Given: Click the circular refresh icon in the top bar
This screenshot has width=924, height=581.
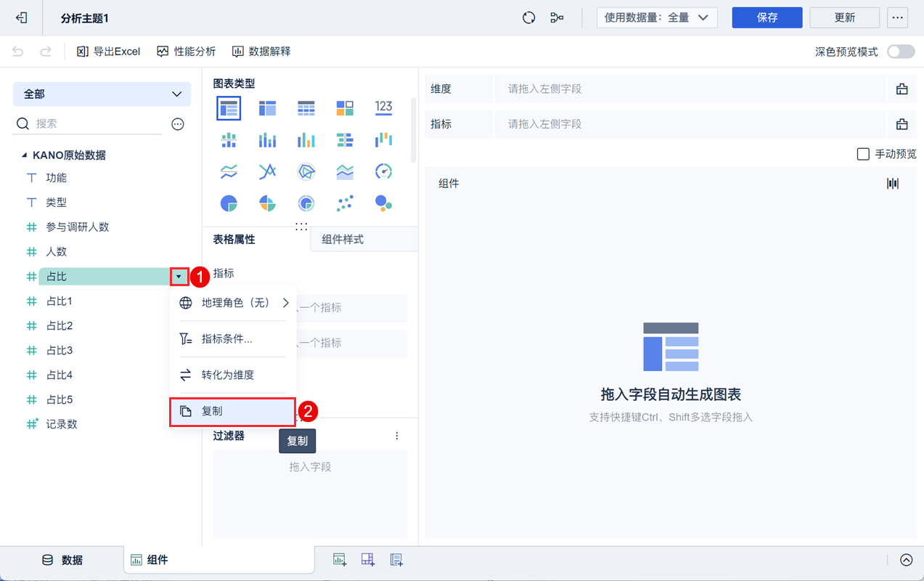Looking at the screenshot, I should tap(529, 17).
